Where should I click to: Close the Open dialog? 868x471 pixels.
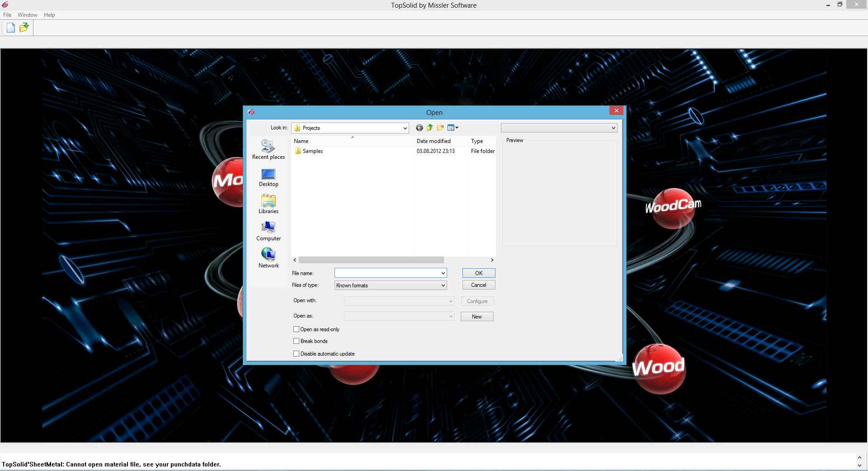(616, 111)
